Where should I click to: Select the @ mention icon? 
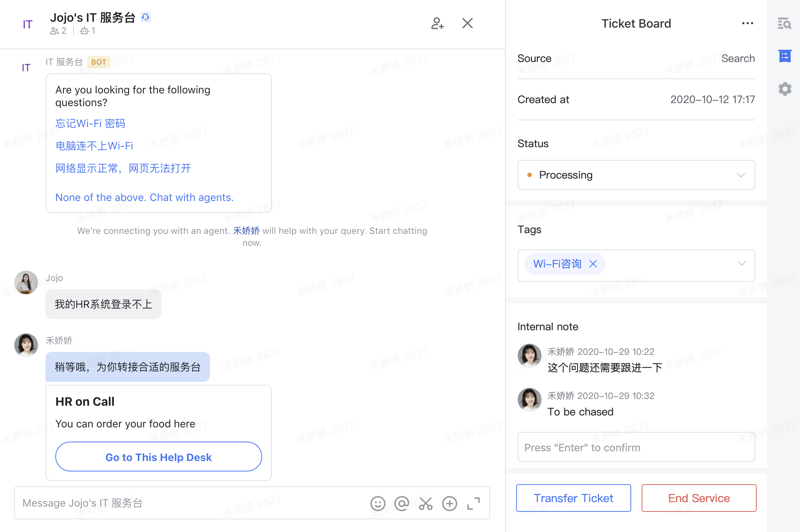tap(401, 503)
